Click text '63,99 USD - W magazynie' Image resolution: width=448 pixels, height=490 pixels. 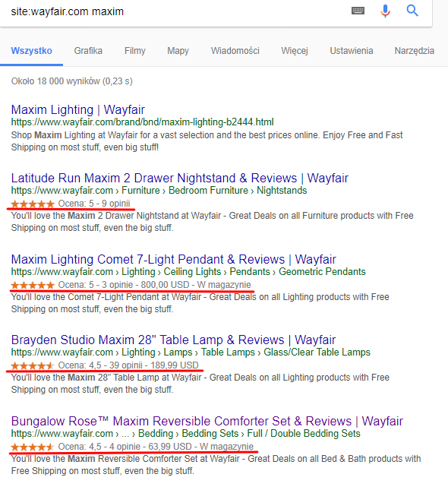point(201,446)
